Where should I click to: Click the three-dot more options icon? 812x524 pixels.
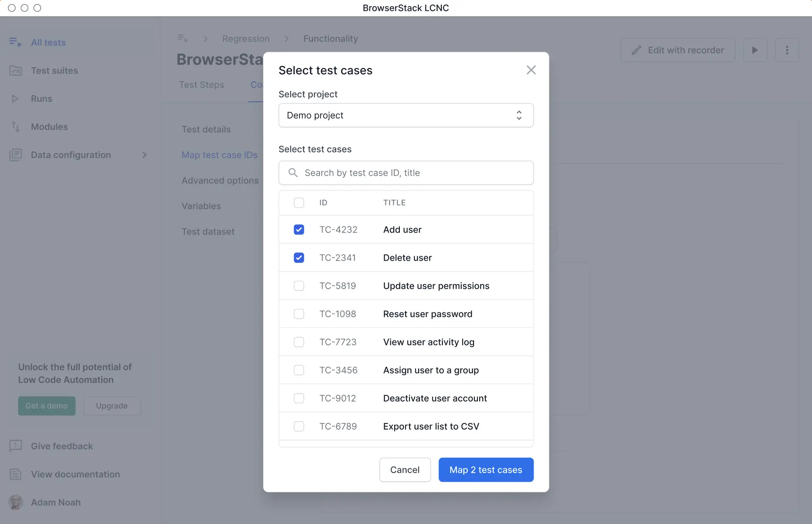(787, 50)
